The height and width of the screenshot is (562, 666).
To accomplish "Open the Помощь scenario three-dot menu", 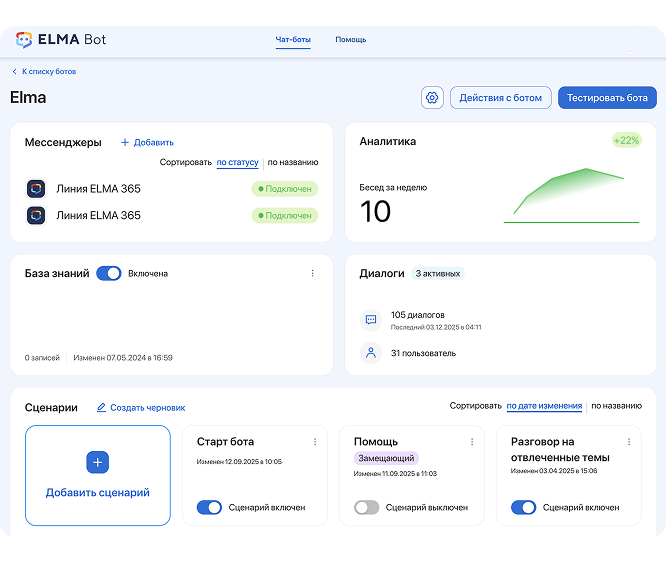I will click(x=472, y=442).
